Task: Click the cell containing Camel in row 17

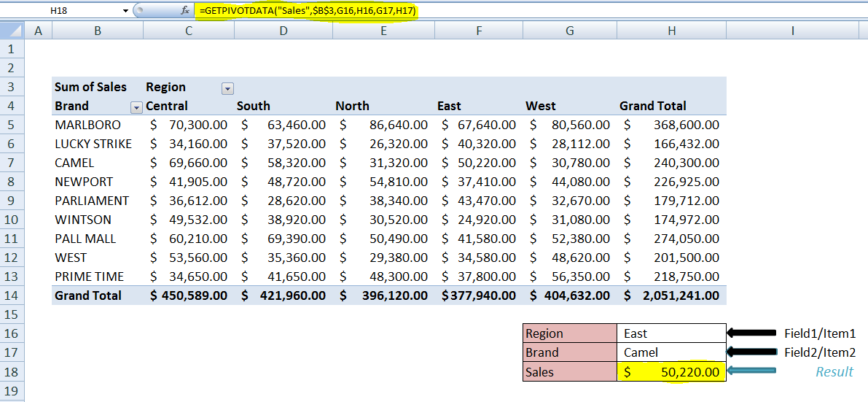Action: [x=671, y=352]
